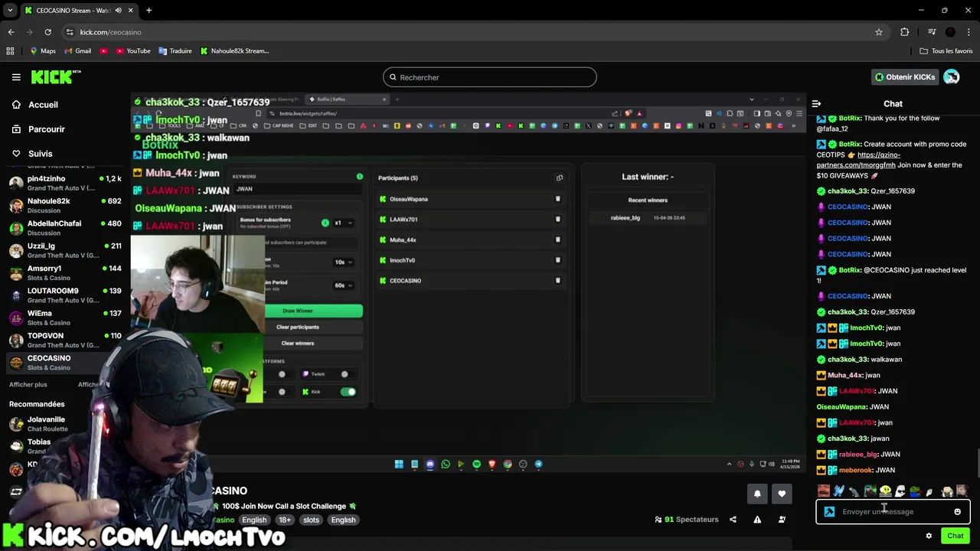
Task: Open LOUTAROGM9 channel in sidebar
Action: coord(65,295)
